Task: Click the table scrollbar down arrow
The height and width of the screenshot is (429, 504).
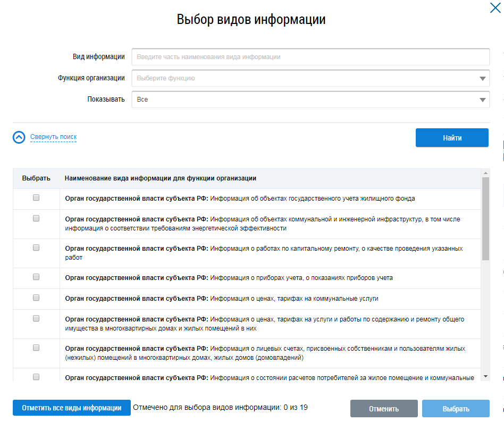Action: 485,376
